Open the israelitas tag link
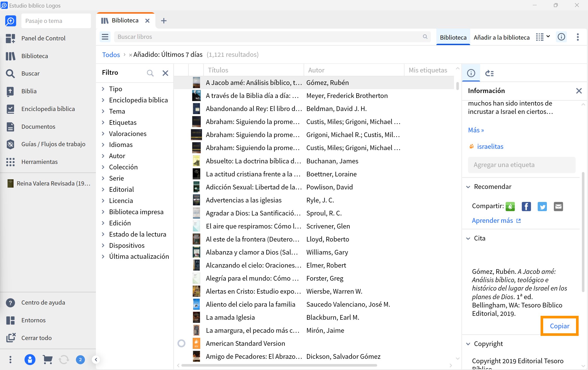The width and height of the screenshot is (588, 370). click(x=490, y=146)
